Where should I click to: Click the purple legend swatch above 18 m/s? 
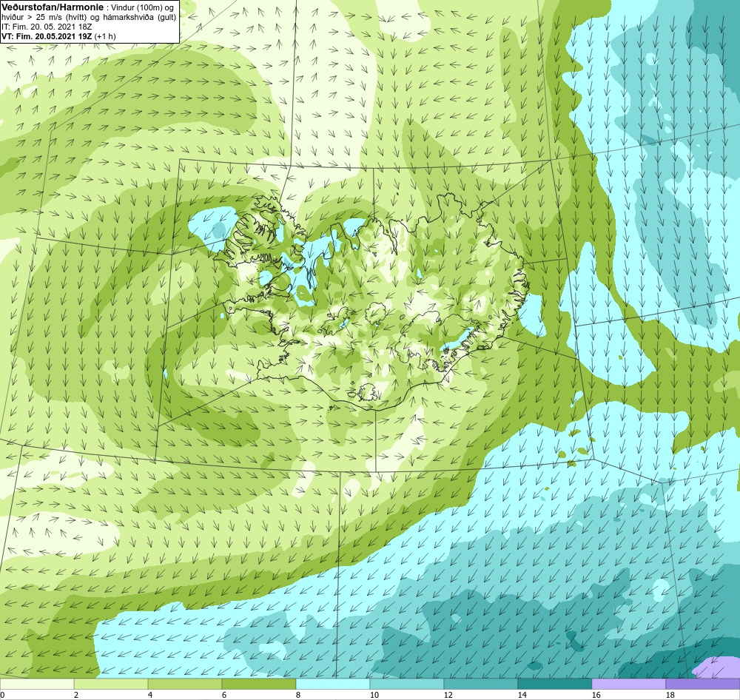coord(703,684)
